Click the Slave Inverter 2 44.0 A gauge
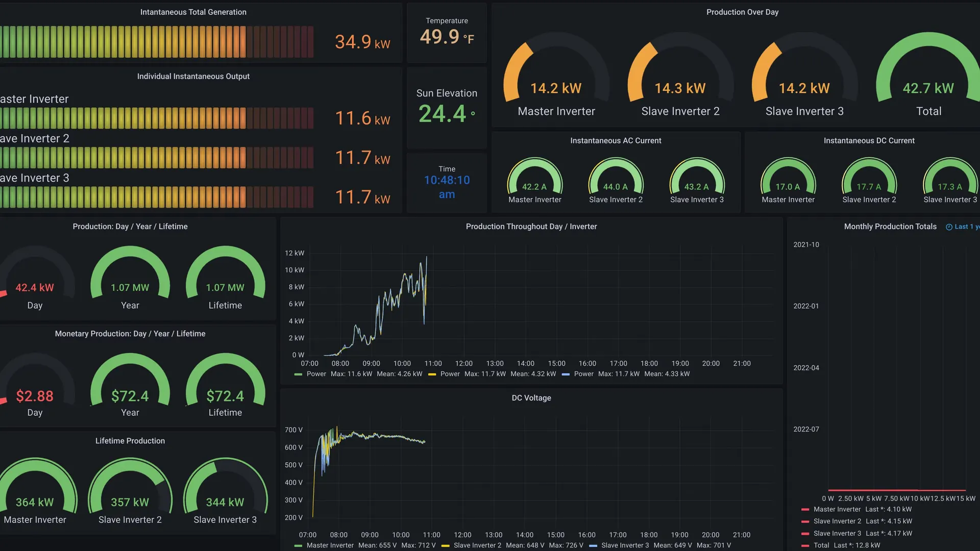Viewport: 980px width, 551px height. click(616, 181)
